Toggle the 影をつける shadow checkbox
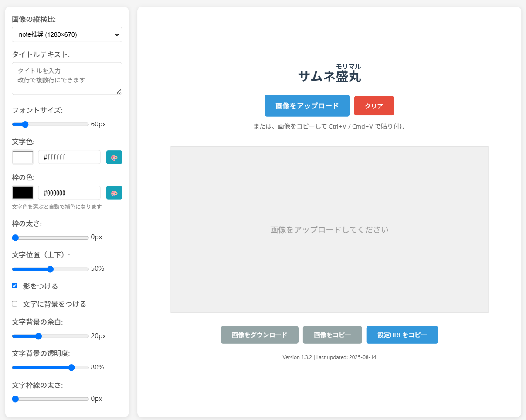The height and width of the screenshot is (420, 526). point(14,286)
